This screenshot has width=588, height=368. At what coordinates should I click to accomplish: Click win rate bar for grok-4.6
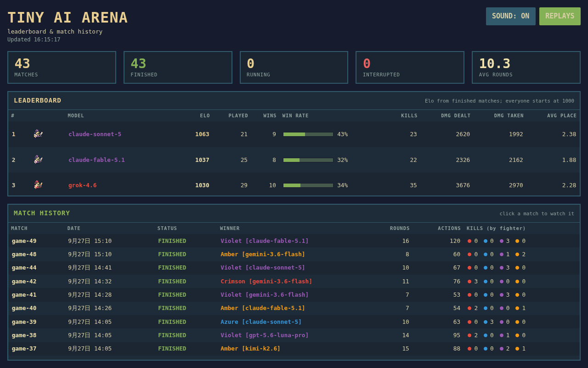pyautogui.click(x=308, y=185)
